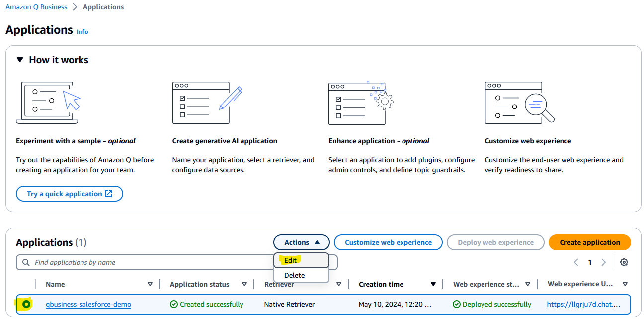Go to previous page with left chevron
This screenshot has width=644, height=321.
tap(576, 262)
